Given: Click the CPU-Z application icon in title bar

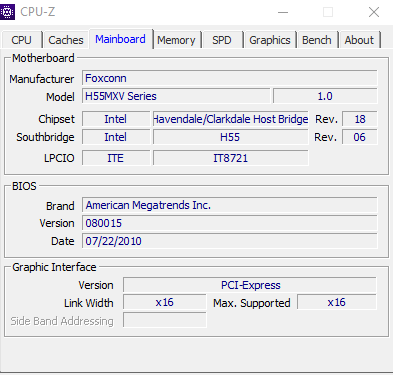Looking at the screenshot, I should click(x=7, y=12).
